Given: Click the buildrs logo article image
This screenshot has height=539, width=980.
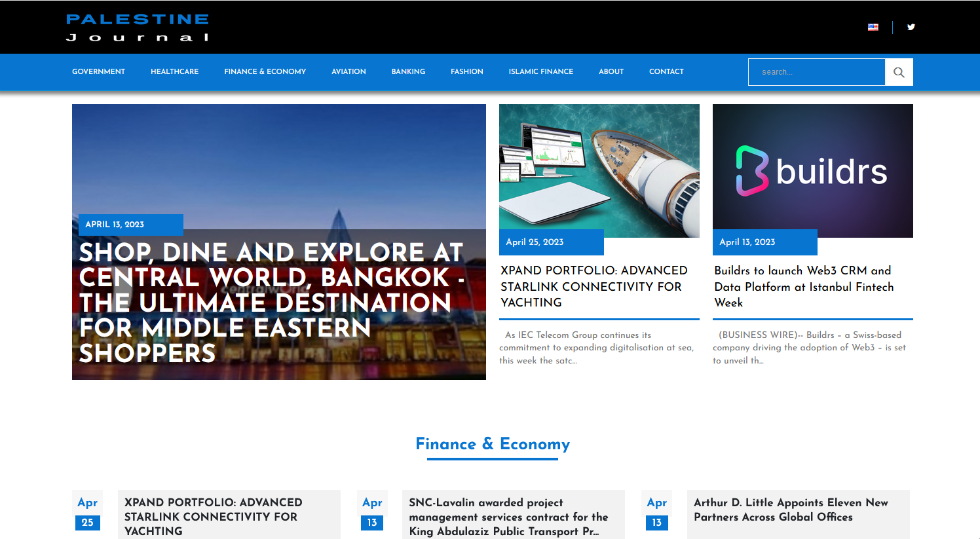Looking at the screenshot, I should (x=812, y=170).
